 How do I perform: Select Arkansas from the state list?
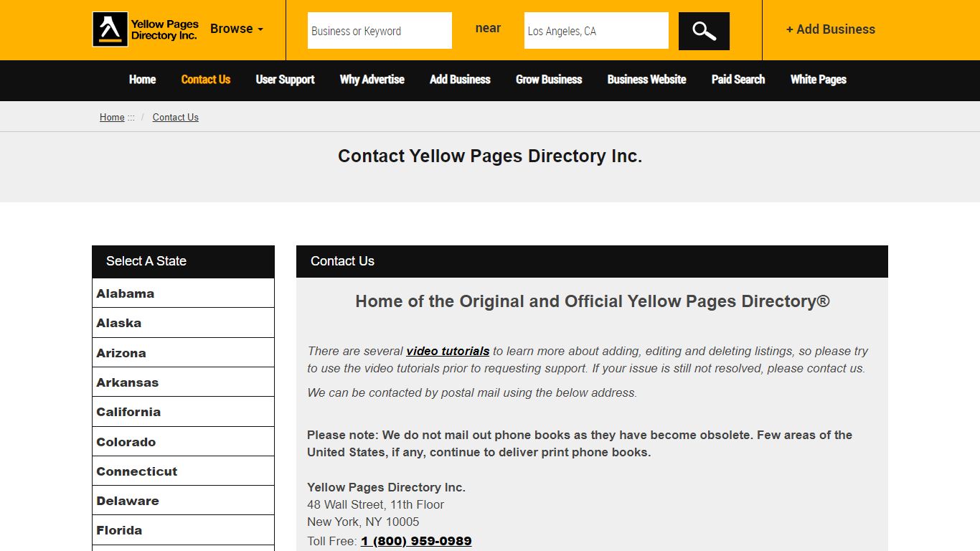pyautogui.click(x=183, y=382)
